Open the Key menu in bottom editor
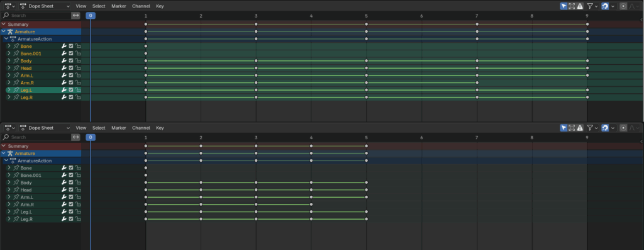Viewport: 644px width, 250px height. (160, 128)
